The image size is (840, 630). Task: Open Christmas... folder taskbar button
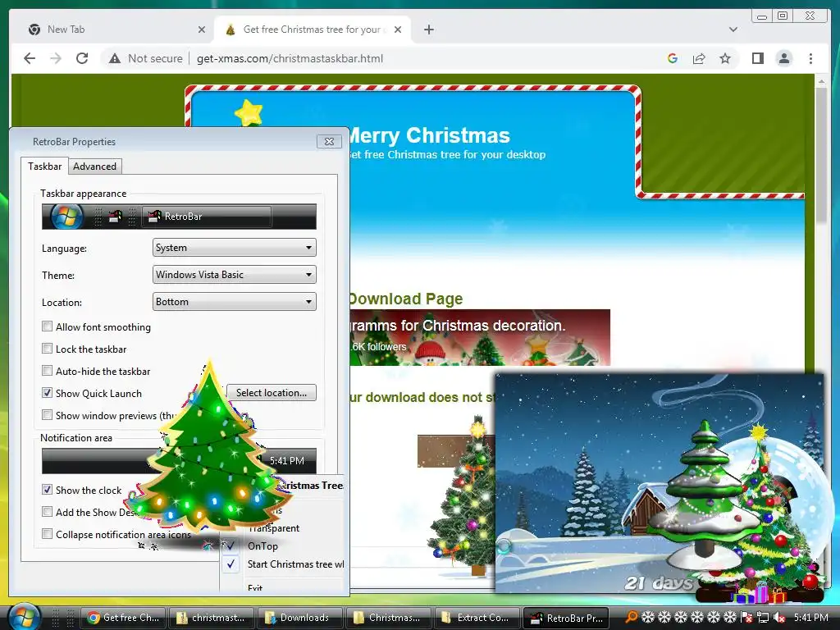point(388,618)
